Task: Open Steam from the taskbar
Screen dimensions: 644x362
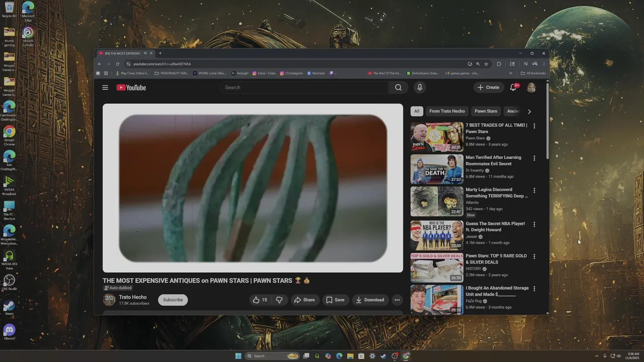Action: pos(383,356)
